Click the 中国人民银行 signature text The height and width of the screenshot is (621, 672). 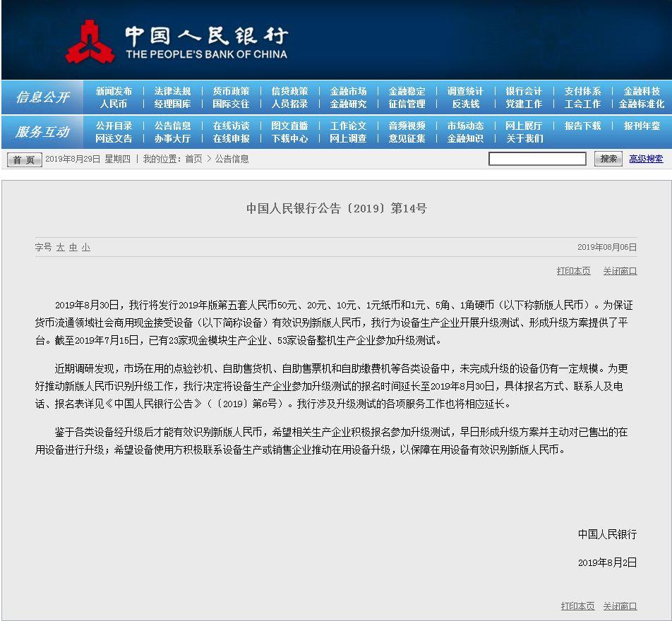(607, 534)
